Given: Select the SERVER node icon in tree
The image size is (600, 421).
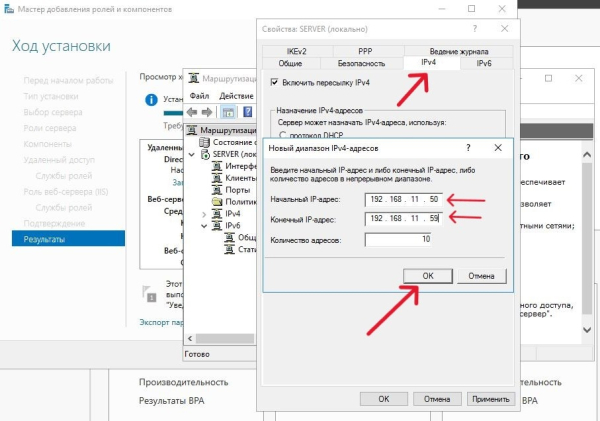Looking at the screenshot, I should click(x=205, y=154).
